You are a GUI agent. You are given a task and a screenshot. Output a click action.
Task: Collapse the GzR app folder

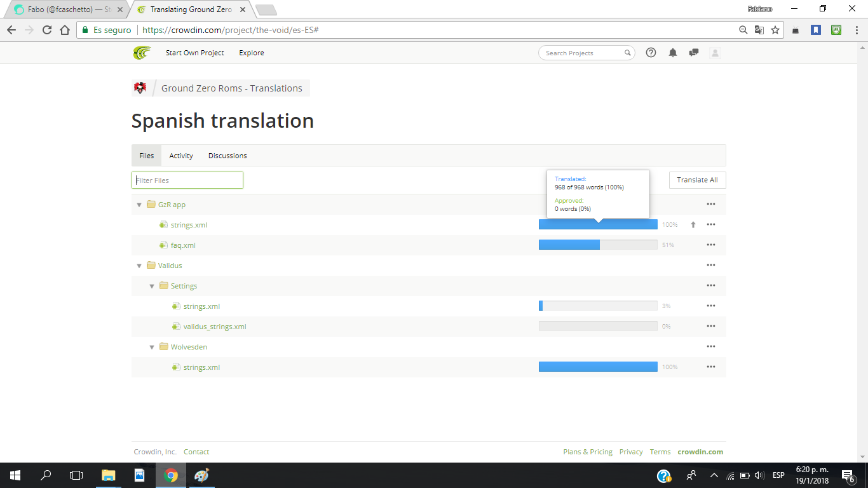(x=139, y=205)
